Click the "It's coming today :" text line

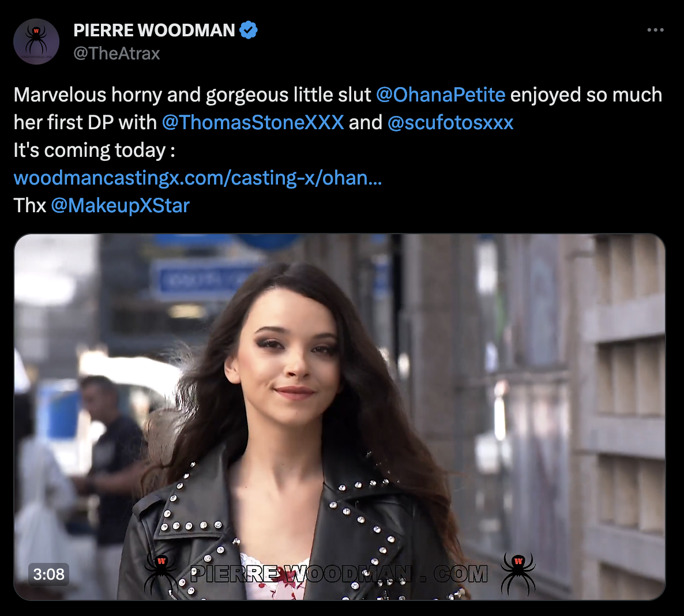click(95, 150)
